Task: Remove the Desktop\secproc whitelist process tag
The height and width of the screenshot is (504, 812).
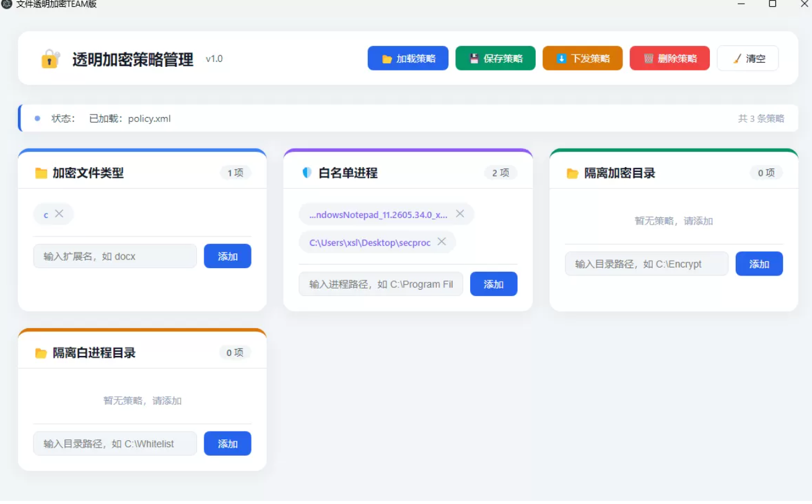Action: pos(442,241)
